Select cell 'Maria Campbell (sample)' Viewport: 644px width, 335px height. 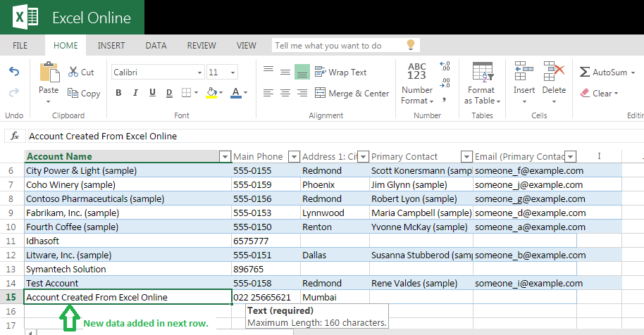[x=421, y=213]
